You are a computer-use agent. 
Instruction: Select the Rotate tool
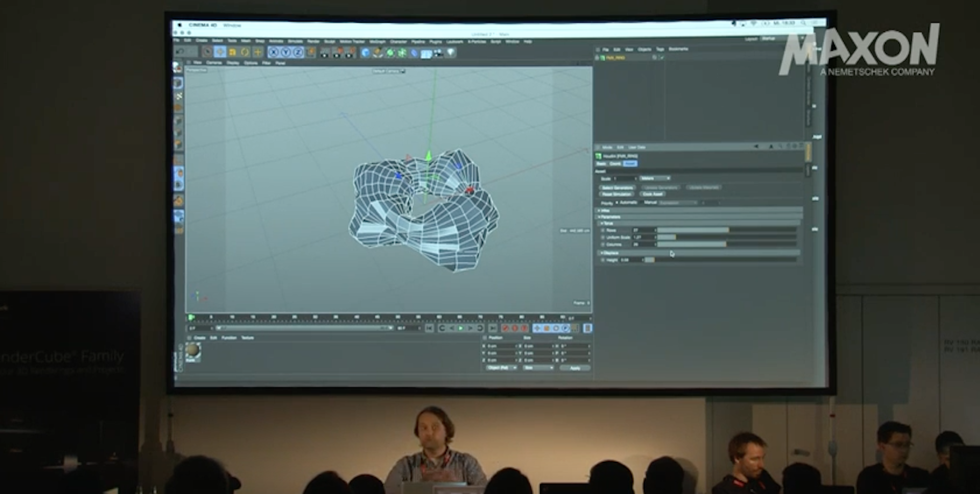245,52
